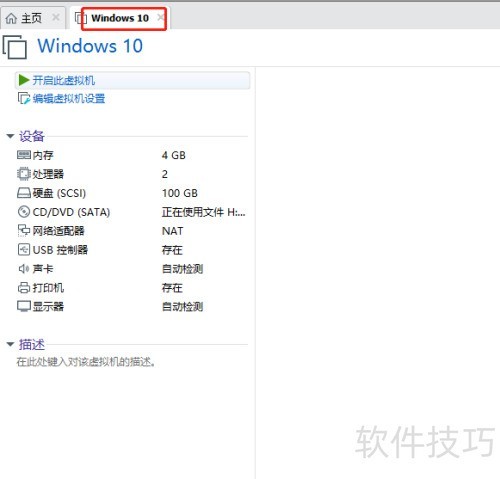500x479 pixels.
Task: Click the 硬盘 (SCSI) disk icon
Action: click(24, 193)
